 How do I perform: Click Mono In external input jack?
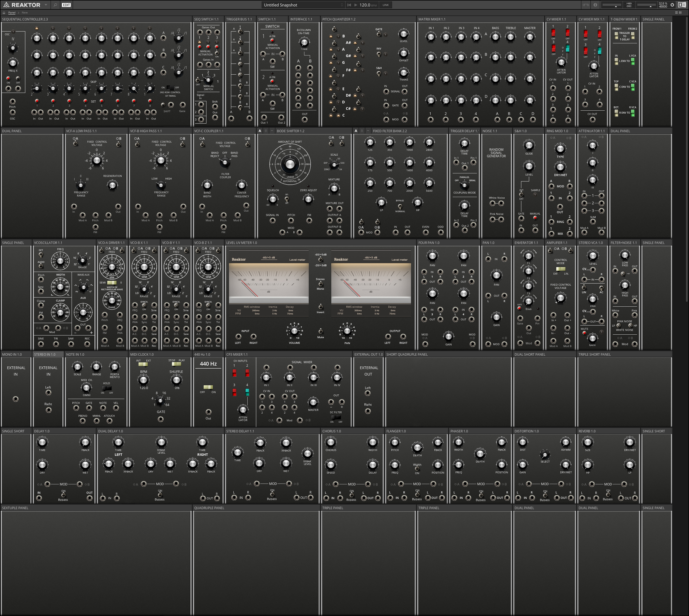tap(16, 399)
